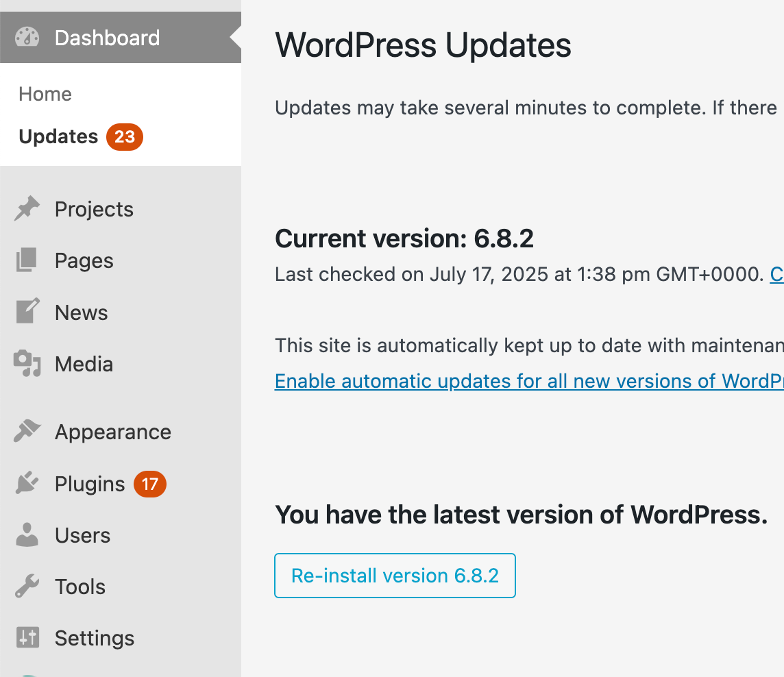Select the Updates submenu item
The height and width of the screenshot is (677, 784).
[x=58, y=137]
